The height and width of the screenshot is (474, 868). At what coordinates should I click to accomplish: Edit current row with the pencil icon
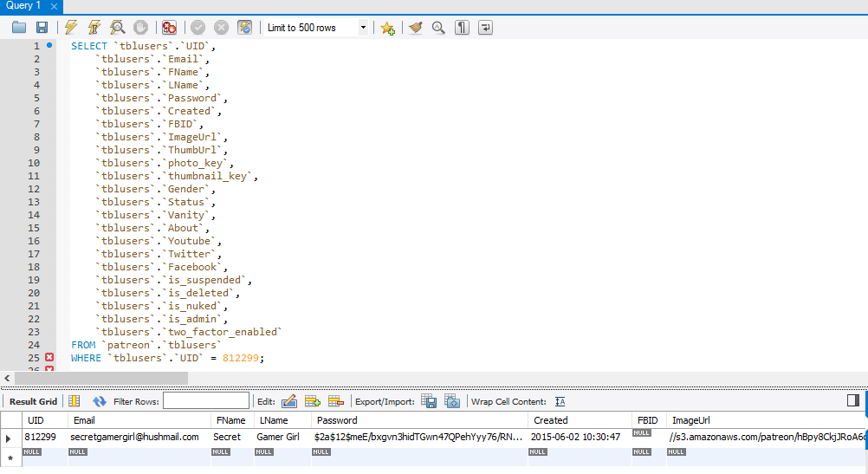coord(289,401)
